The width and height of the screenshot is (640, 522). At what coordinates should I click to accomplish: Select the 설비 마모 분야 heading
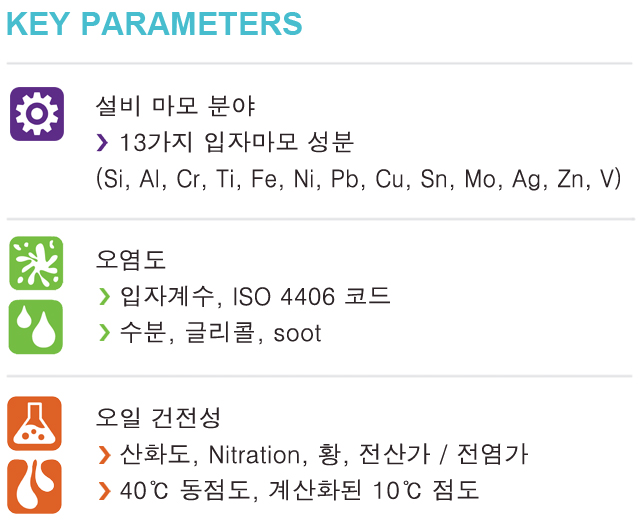point(176,106)
